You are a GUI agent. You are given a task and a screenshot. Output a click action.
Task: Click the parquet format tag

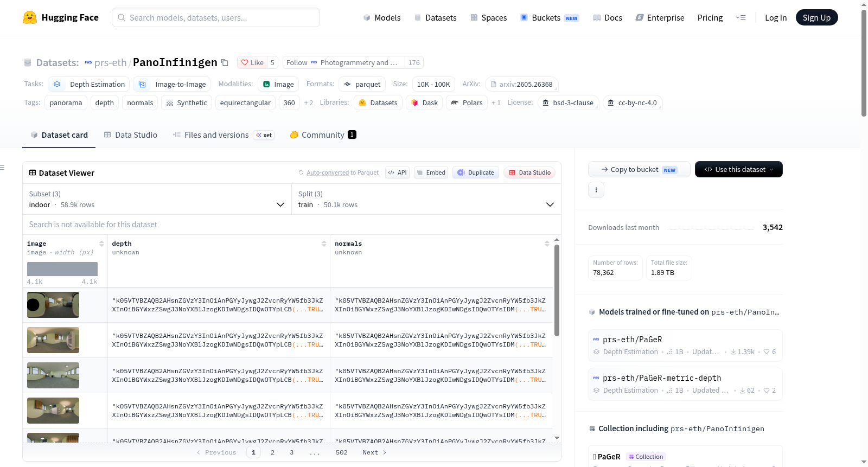coord(362,84)
